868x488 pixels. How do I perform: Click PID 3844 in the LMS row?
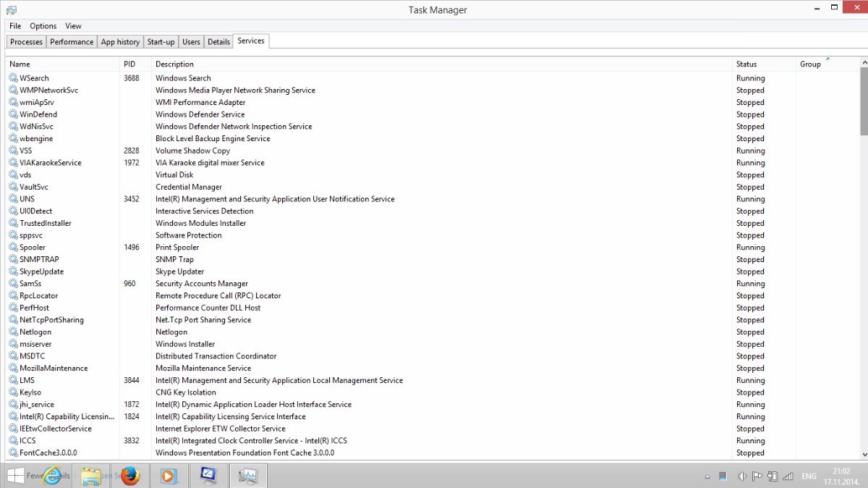click(x=132, y=380)
